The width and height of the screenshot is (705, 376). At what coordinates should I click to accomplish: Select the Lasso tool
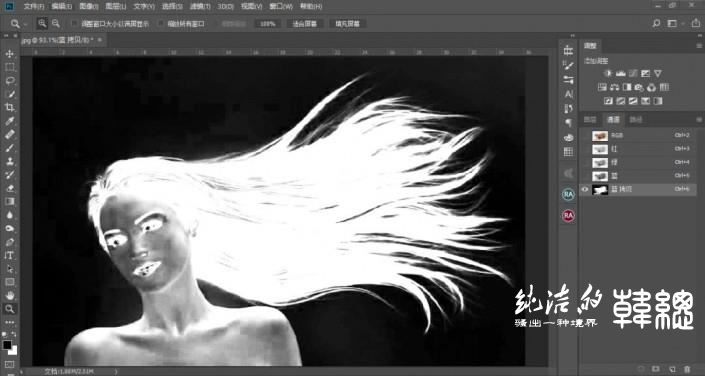(x=9, y=81)
